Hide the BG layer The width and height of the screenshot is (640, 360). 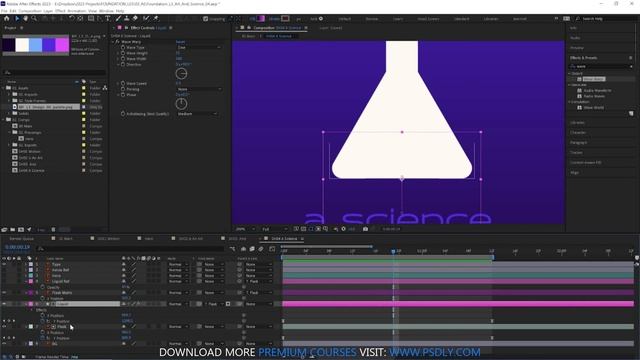pyautogui.click(x=4, y=344)
